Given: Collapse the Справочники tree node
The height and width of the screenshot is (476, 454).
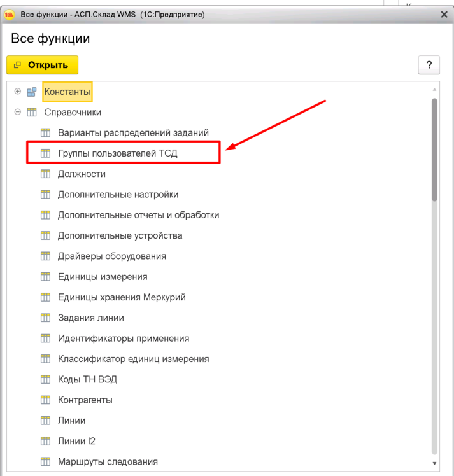Looking at the screenshot, I should [17, 113].
